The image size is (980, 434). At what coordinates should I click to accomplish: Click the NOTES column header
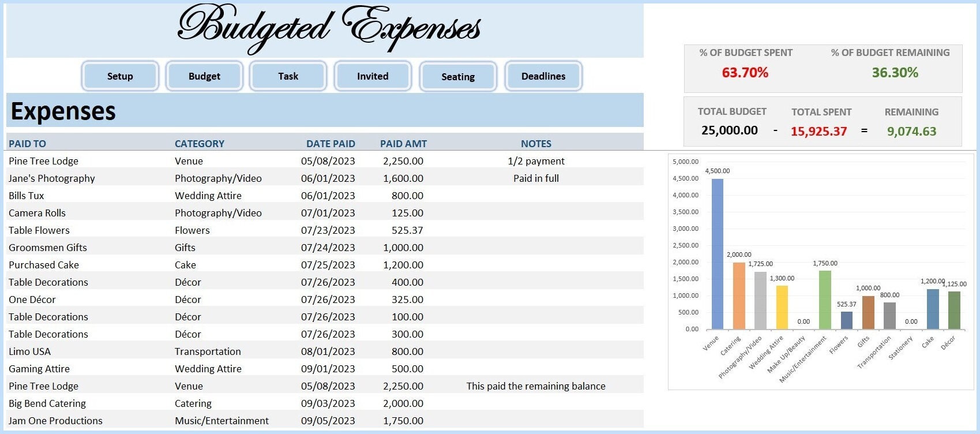[x=536, y=144]
